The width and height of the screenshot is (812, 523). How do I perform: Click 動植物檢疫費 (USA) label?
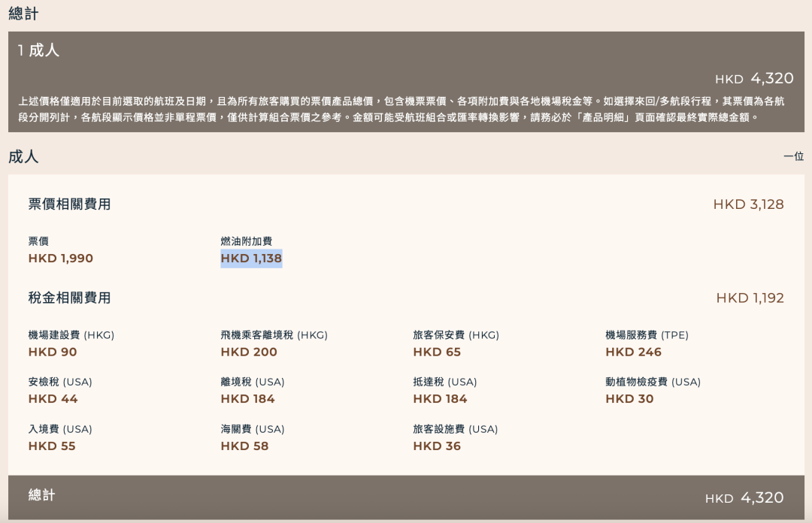point(653,382)
